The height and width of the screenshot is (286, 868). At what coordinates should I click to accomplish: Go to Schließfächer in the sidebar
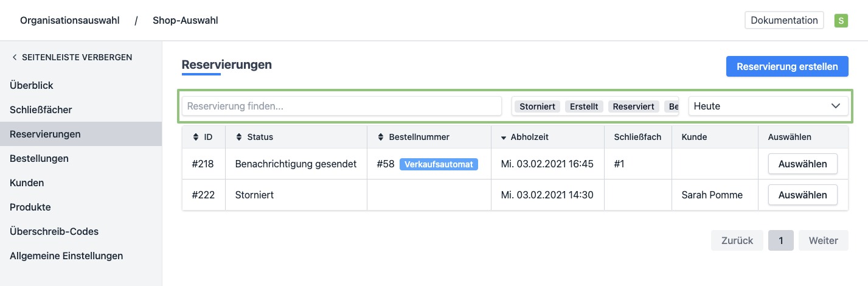click(41, 110)
